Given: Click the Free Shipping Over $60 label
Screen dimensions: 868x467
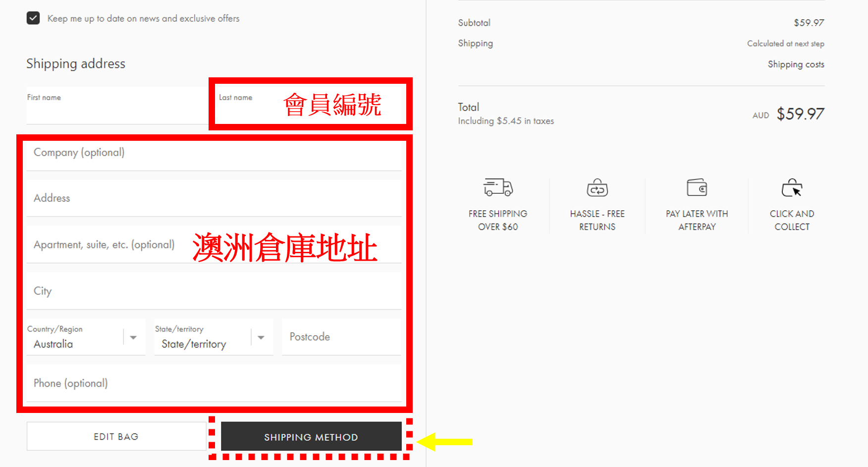Looking at the screenshot, I should coord(498,220).
